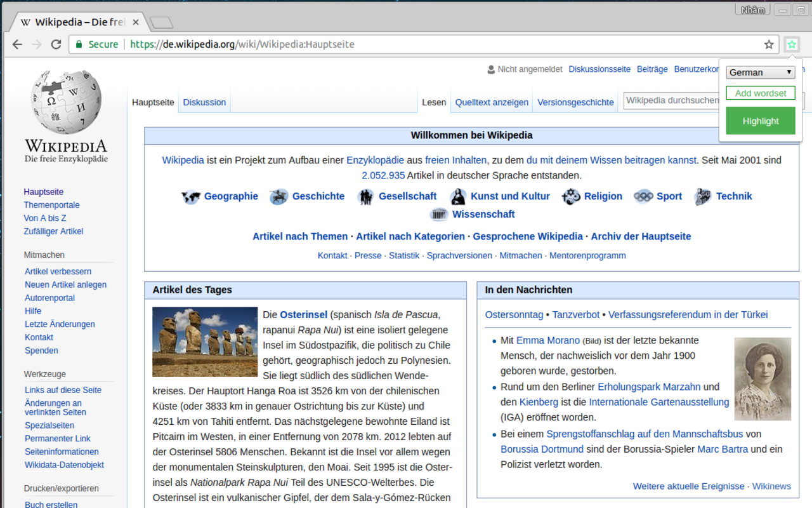812x508 pixels.
Task: Click the Wikipedia globe logo
Action: coord(66,102)
